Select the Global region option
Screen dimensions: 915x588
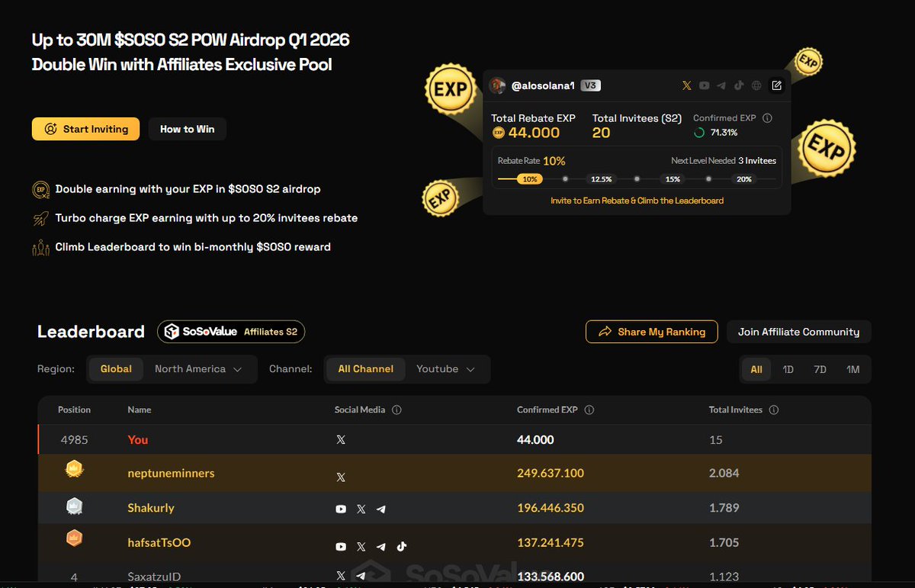click(116, 369)
